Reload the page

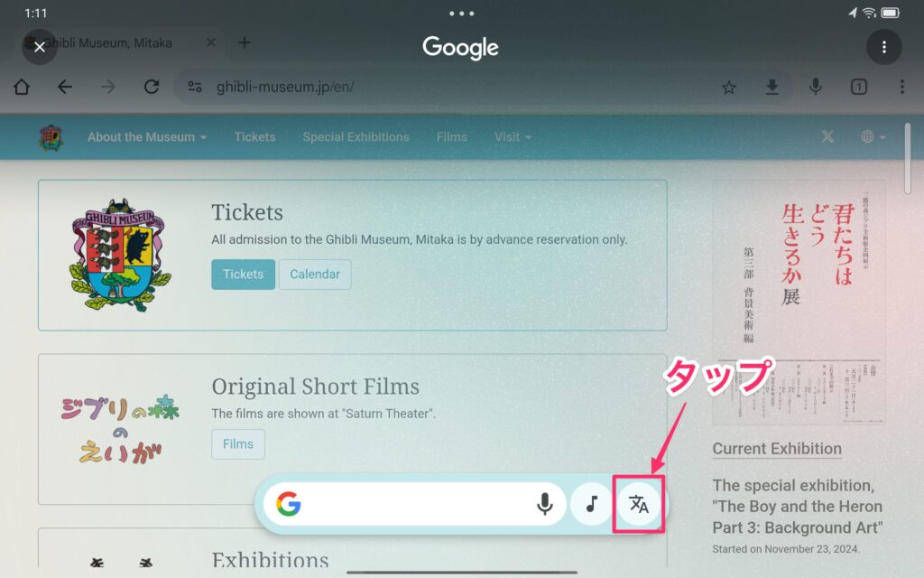coord(152,88)
